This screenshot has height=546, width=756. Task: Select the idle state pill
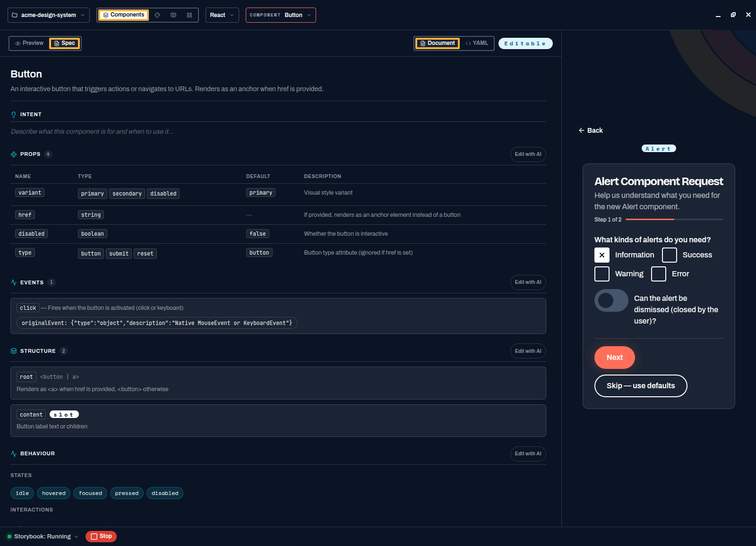click(22, 493)
